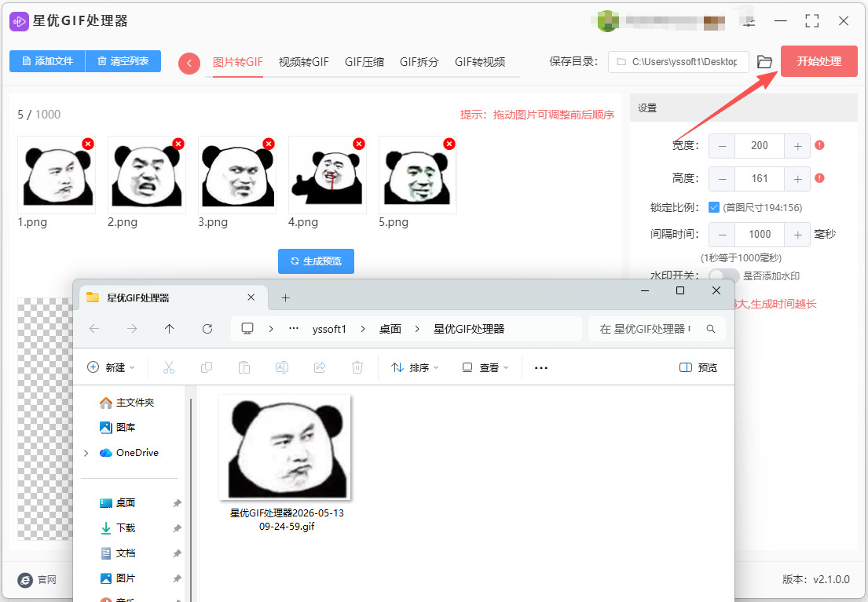This screenshot has width=868, height=602.
Task: Click the purple 星优GIF处理器 app logo
Action: [19, 21]
